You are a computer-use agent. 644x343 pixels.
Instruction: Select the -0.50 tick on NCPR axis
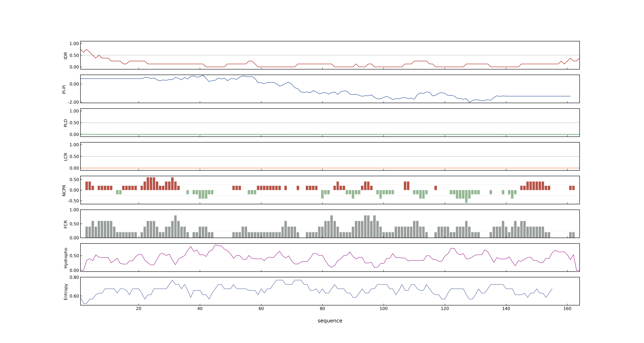point(73,201)
